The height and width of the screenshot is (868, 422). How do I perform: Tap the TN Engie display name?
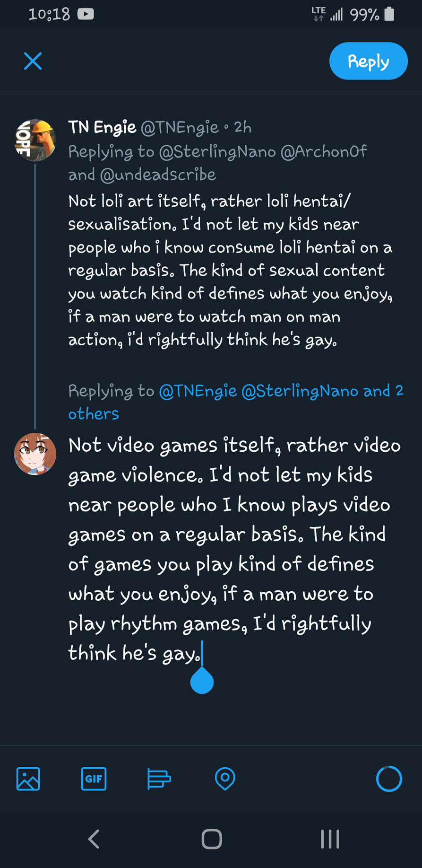click(102, 127)
